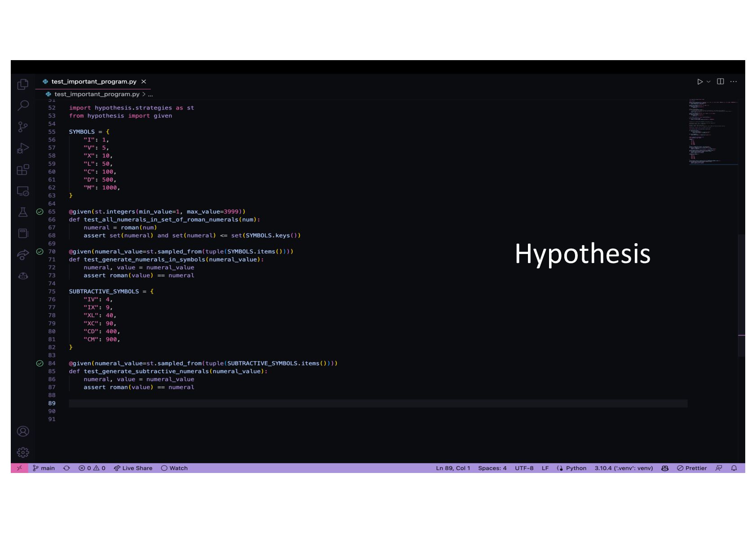Viewport: 756px width, 534px height.
Task: Open the remote window indicator in status bar
Action: coord(19,468)
